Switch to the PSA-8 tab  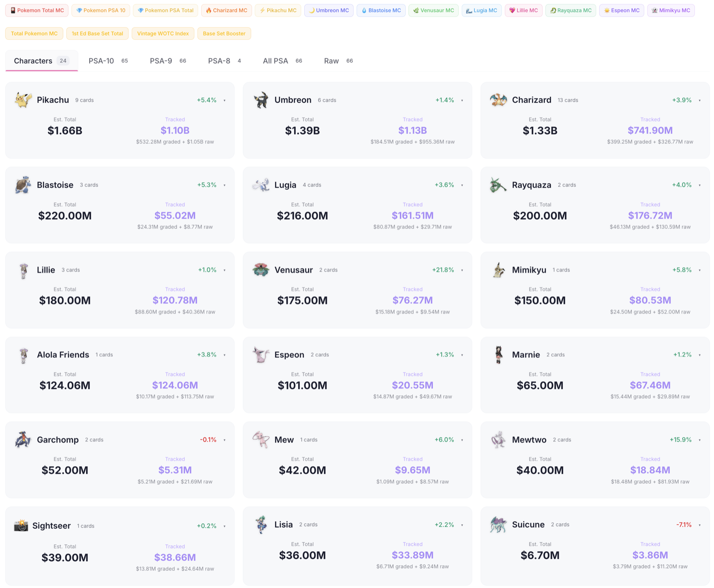coord(224,61)
